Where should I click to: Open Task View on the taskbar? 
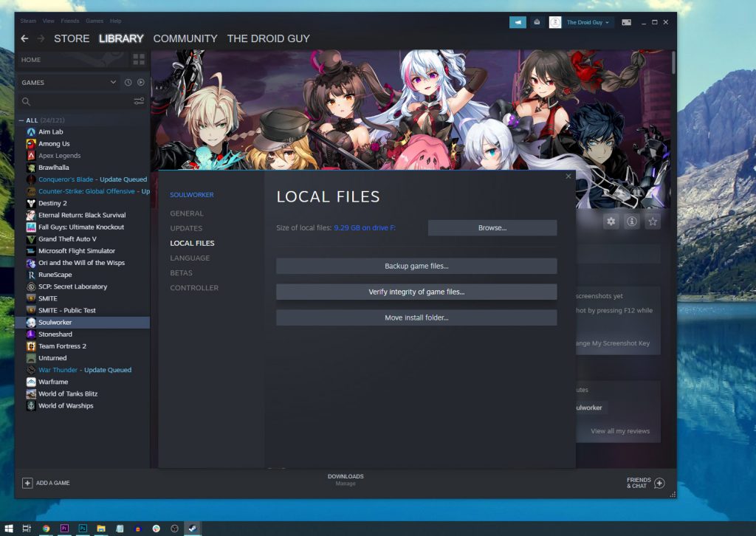pyautogui.click(x=27, y=529)
